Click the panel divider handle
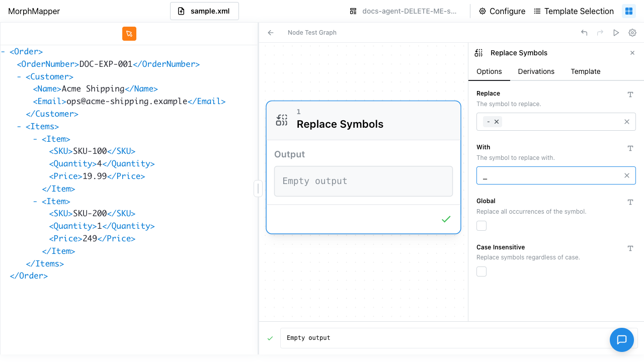Viewport: 644px width, 362px height. click(x=258, y=189)
